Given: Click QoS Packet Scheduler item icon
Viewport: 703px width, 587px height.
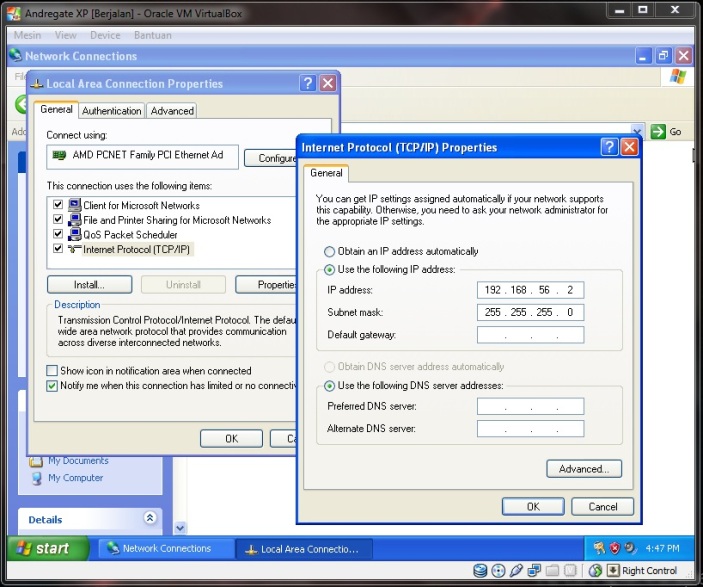Looking at the screenshot, I should [74, 234].
